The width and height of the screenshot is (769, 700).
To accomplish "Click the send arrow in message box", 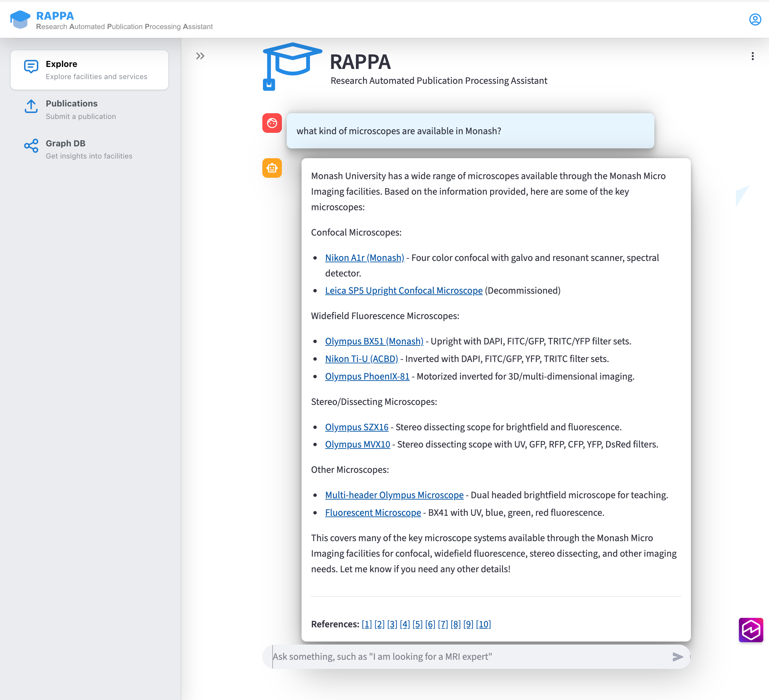I will [677, 656].
